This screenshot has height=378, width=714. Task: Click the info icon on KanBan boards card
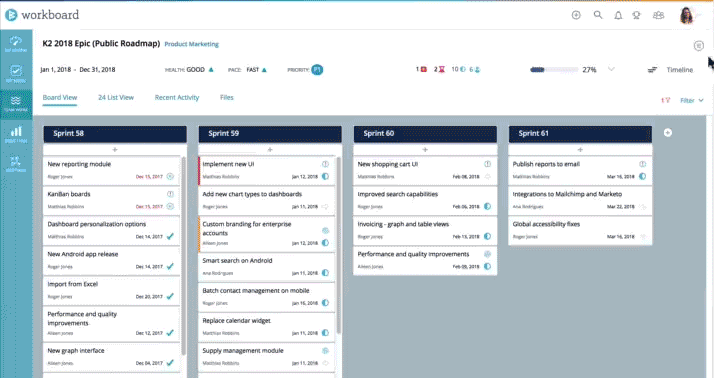(170, 194)
